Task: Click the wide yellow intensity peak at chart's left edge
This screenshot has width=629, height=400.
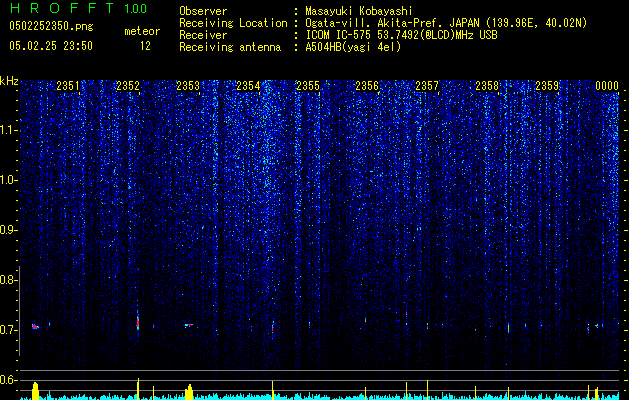Action: (35, 391)
